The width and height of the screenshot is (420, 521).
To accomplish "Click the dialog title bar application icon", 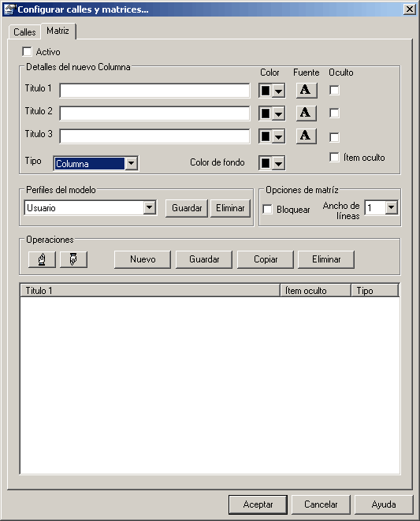I will [x=9, y=9].
